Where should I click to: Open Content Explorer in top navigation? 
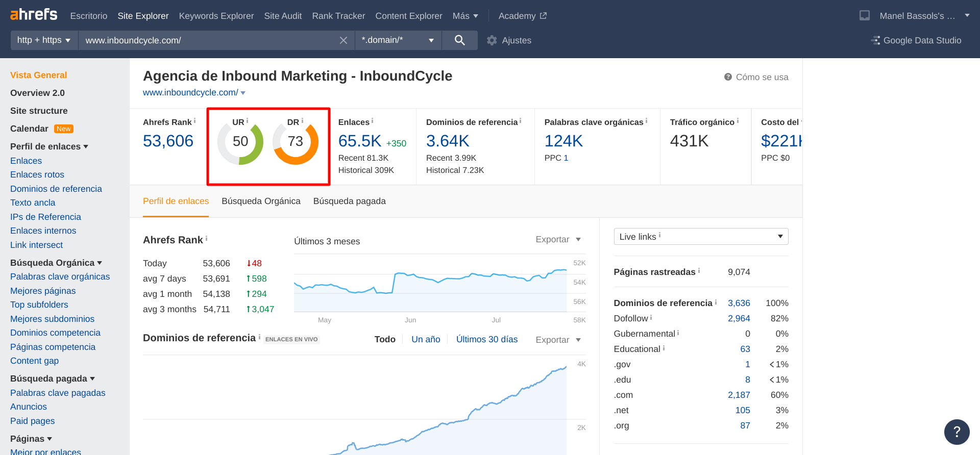point(409,16)
